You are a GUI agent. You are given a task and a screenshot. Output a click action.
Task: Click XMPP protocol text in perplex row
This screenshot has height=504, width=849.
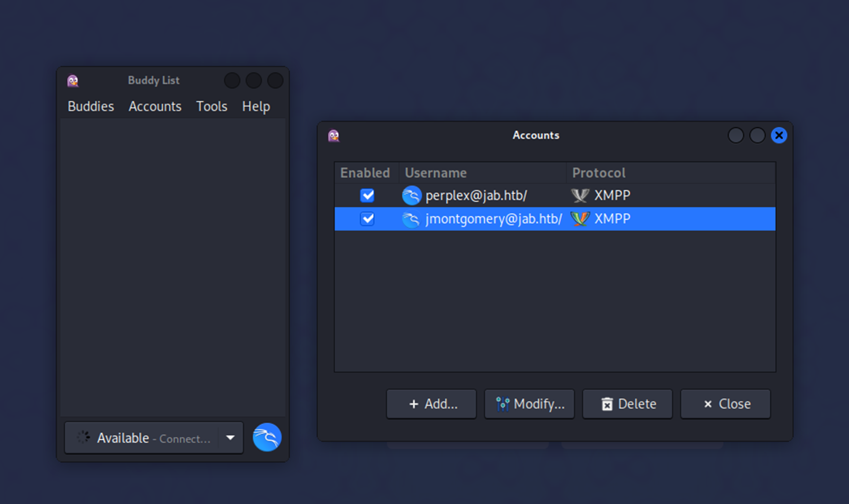(612, 195)
